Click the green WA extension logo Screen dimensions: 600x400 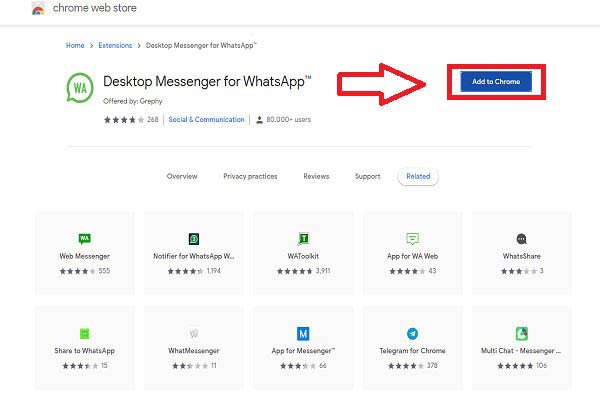click(80, 88)
